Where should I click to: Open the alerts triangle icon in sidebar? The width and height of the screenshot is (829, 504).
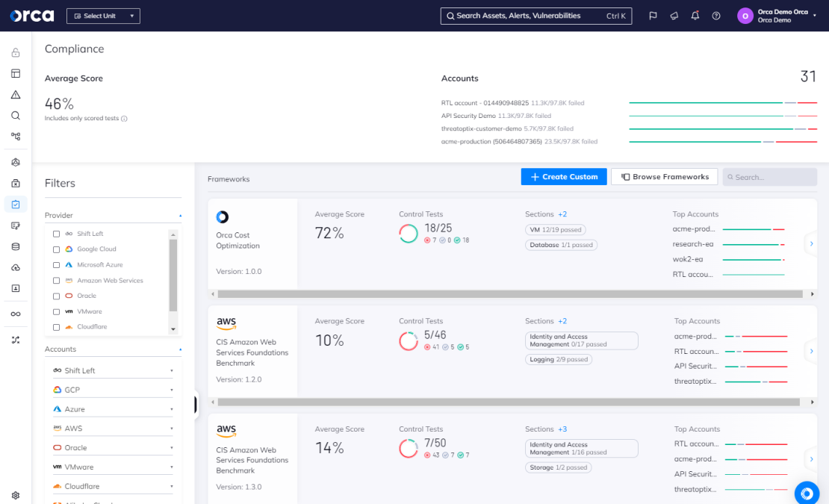[x=16, y=95]
